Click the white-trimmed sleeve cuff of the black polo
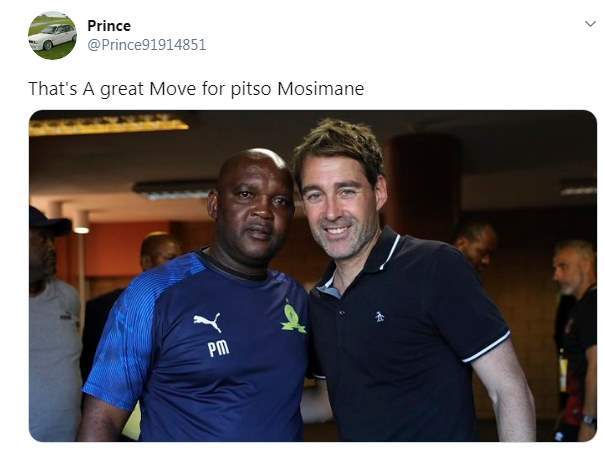Screen dimensions: 604x455 pyautogui.click(x=488, y=348)
